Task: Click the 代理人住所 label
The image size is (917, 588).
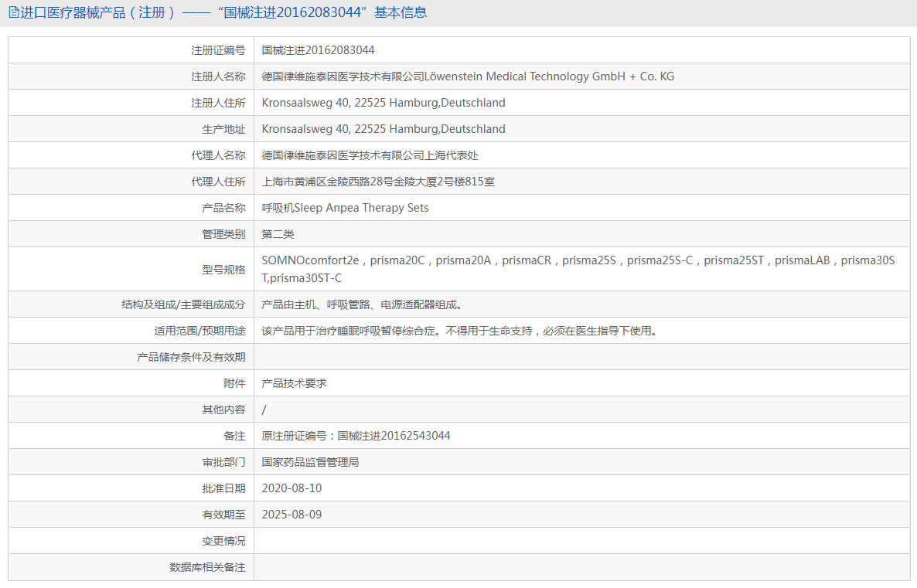Action: point(218,182)
